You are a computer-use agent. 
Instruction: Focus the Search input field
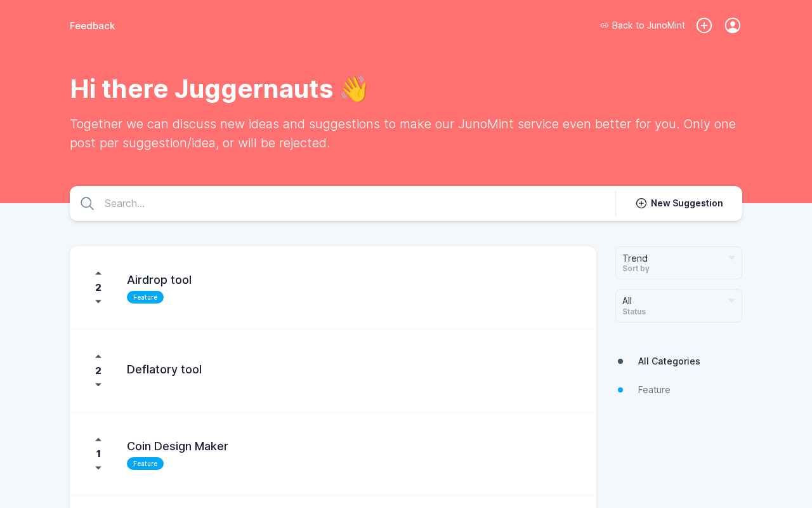click(x=355, y=204)
